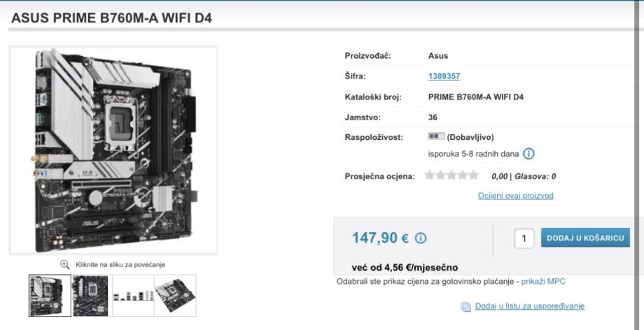Click the price info icon beside 147,90 €
The height and width of the screenshot is (330, 644).
tap(420, 238)
